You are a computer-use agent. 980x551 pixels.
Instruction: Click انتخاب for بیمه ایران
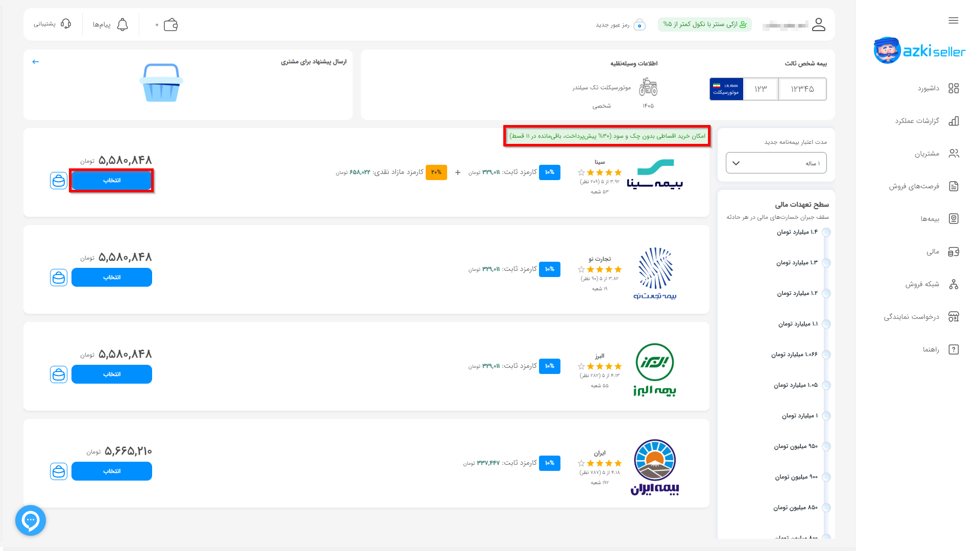pyautogui.click(x=112, y=471)
